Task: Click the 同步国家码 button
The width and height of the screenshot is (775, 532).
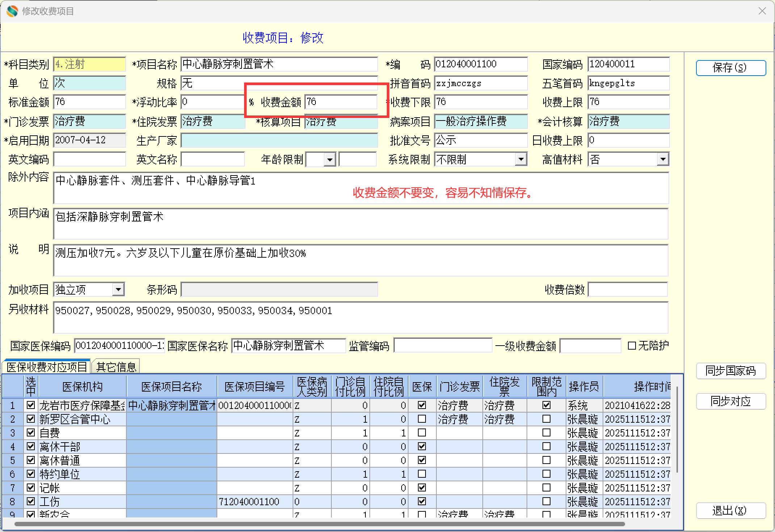Action: (x=730, y=371)
